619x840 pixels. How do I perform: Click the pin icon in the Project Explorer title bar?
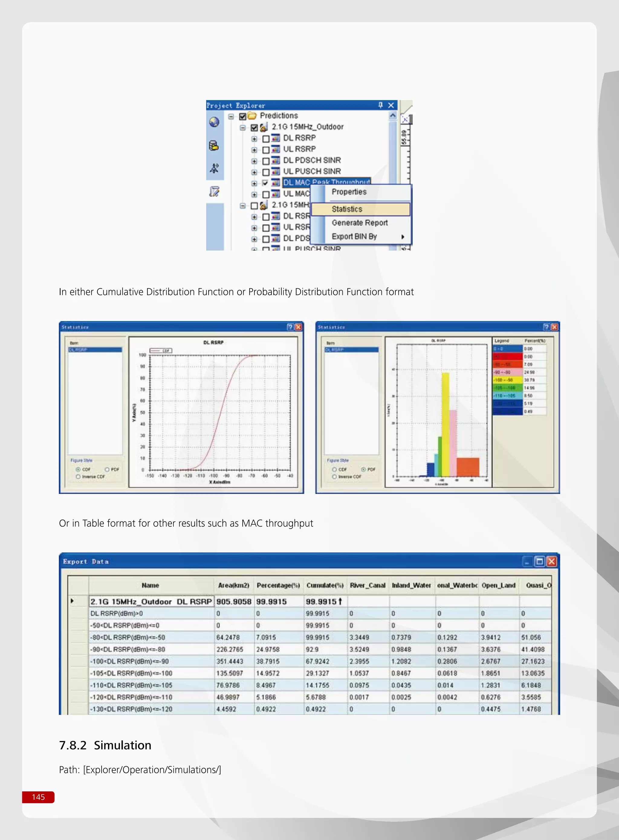pyautogui.click(x=381, y=105)
